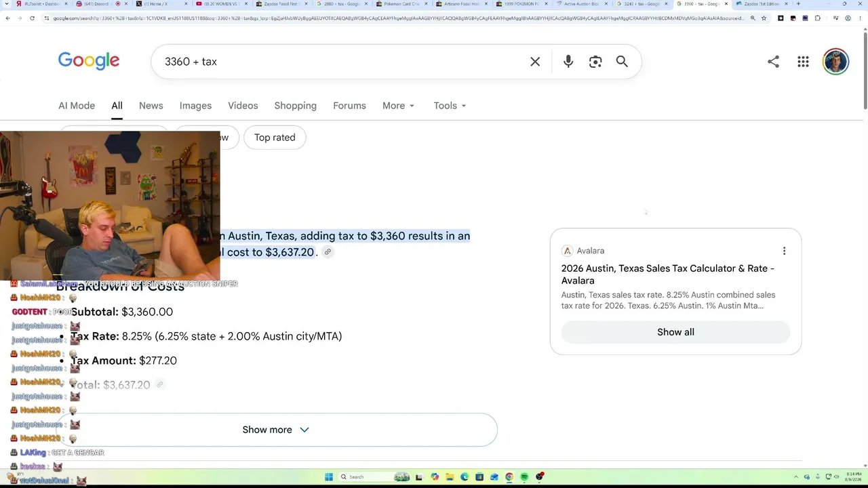Screen dimensions: 868x488
Task: Click the Top rated filter chip
Action: tap(275, 138)
